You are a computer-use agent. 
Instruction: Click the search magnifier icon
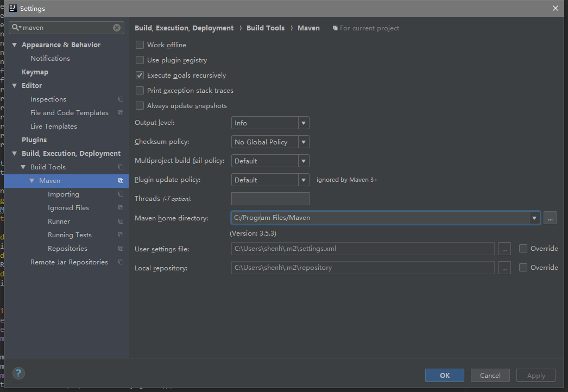pos(16,28)
